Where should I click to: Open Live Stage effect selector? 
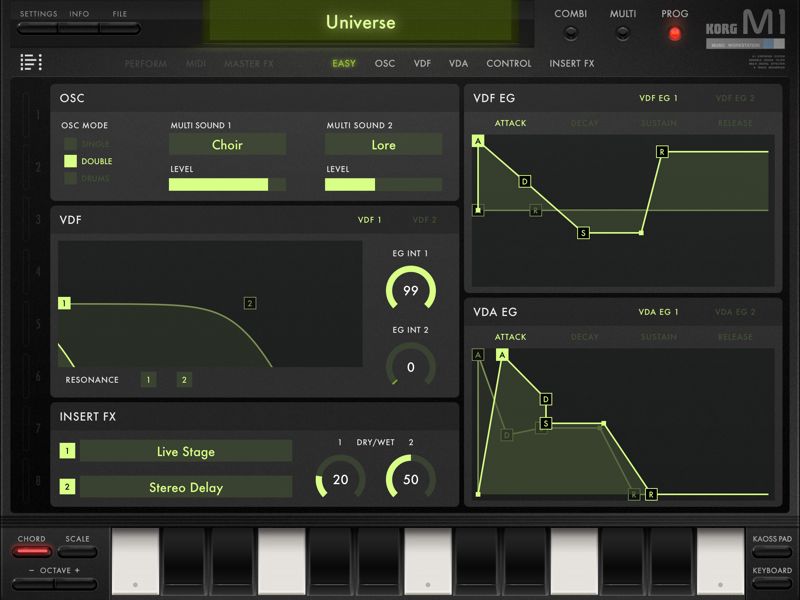[186, 452]
